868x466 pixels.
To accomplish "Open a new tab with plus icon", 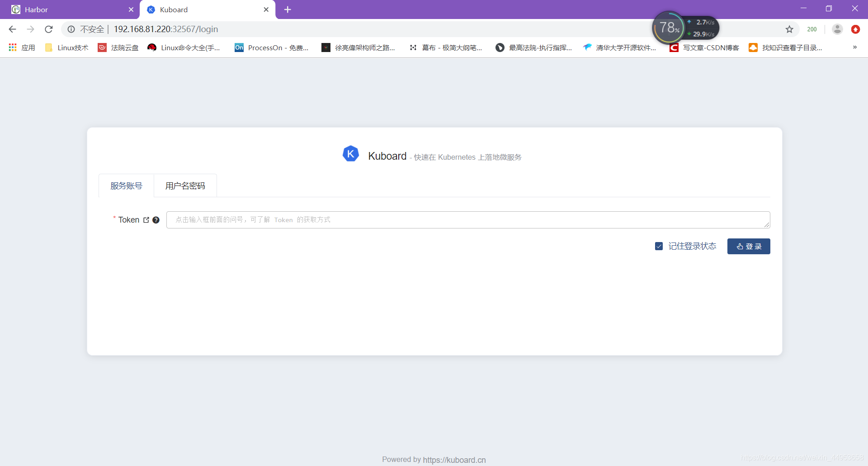I will coord(288,10).
